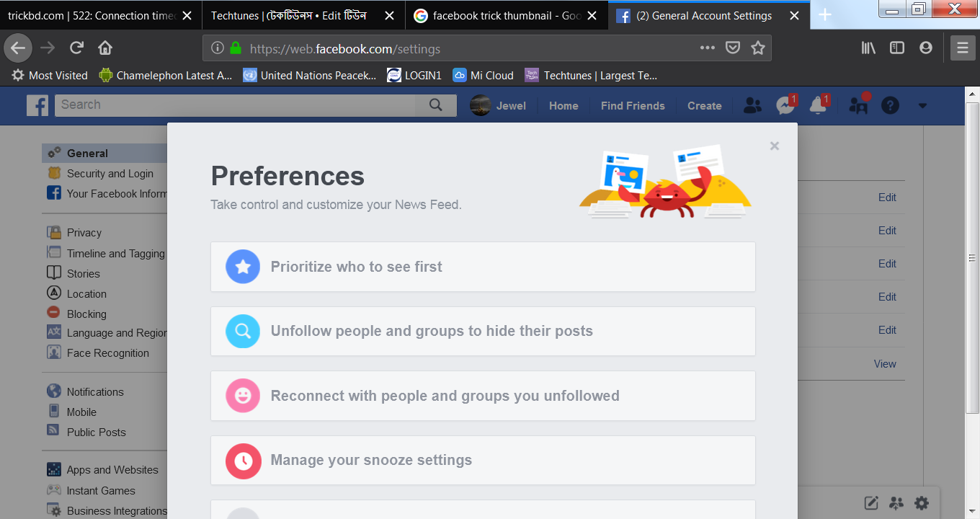Viewport: 980px width, 519px height.
Task: Open the notifications bell icon
Action: click(817, 106)
